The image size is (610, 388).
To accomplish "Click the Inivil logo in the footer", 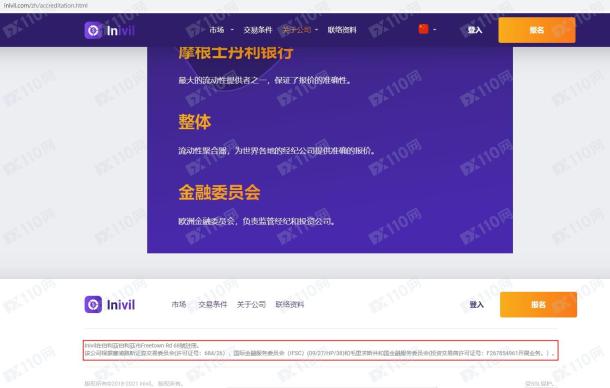I will click(110, 304).
